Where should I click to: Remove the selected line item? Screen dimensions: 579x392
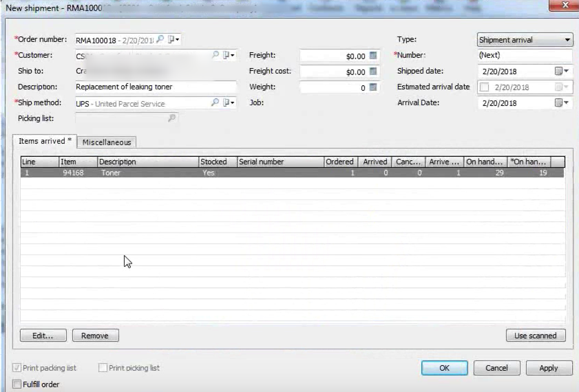tap(95, 336)
